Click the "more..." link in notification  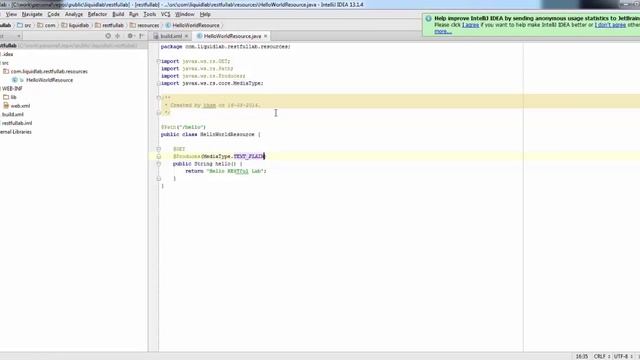point(443,31)
